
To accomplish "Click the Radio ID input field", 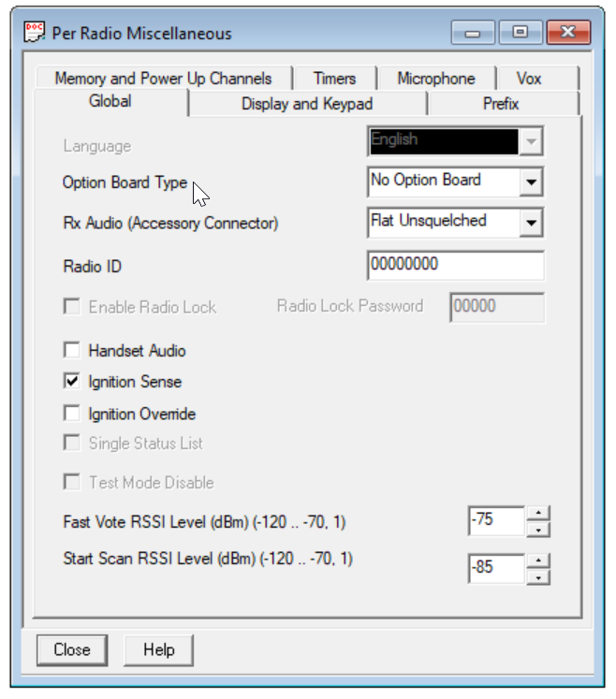I will pos(455,266).
